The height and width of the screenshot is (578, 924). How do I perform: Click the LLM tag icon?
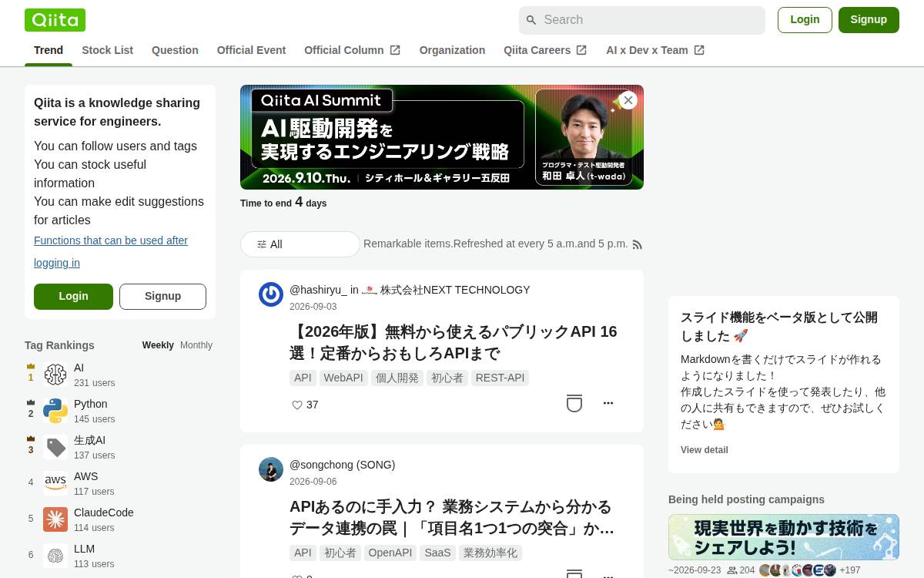[55, 556]
